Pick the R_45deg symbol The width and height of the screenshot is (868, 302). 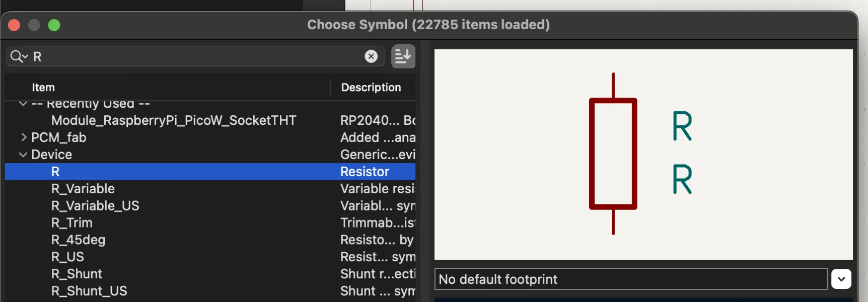tap(78, 240)
